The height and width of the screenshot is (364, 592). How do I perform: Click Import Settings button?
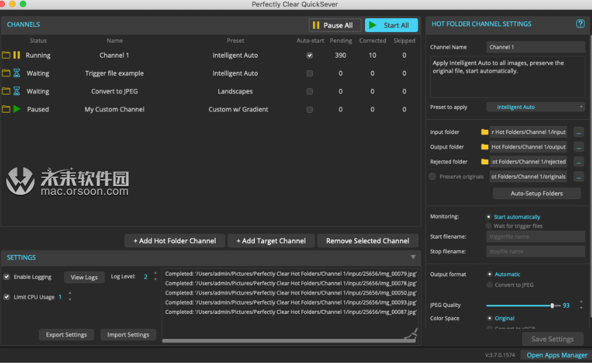pos(128,335)
